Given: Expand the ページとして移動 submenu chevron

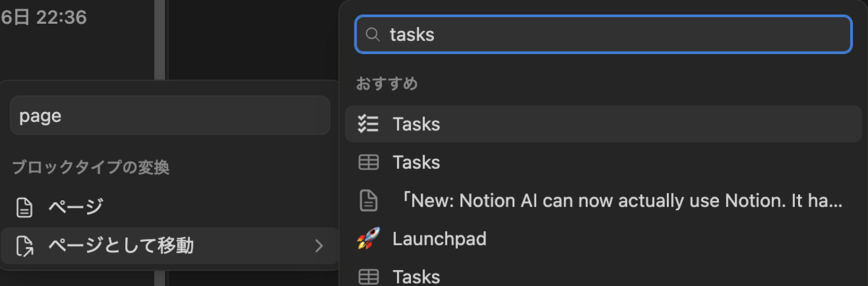Looking at the screenshot, I should click(318, 246).
